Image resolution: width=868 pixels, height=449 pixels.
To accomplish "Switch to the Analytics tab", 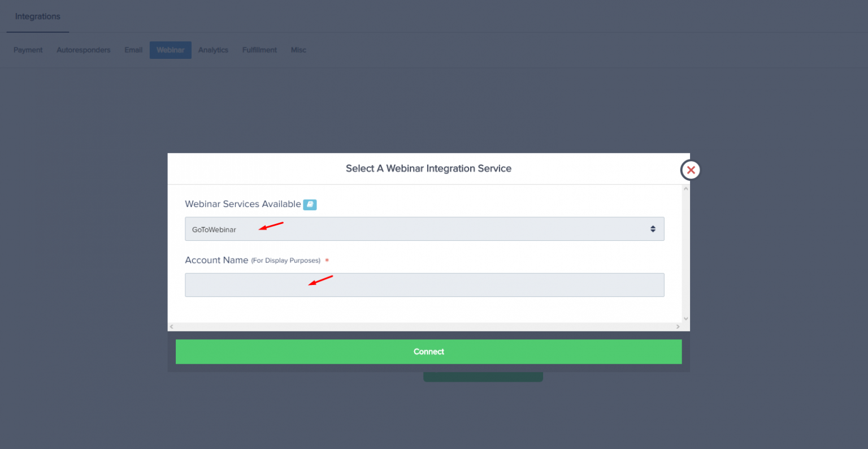I will click(213, 50).
